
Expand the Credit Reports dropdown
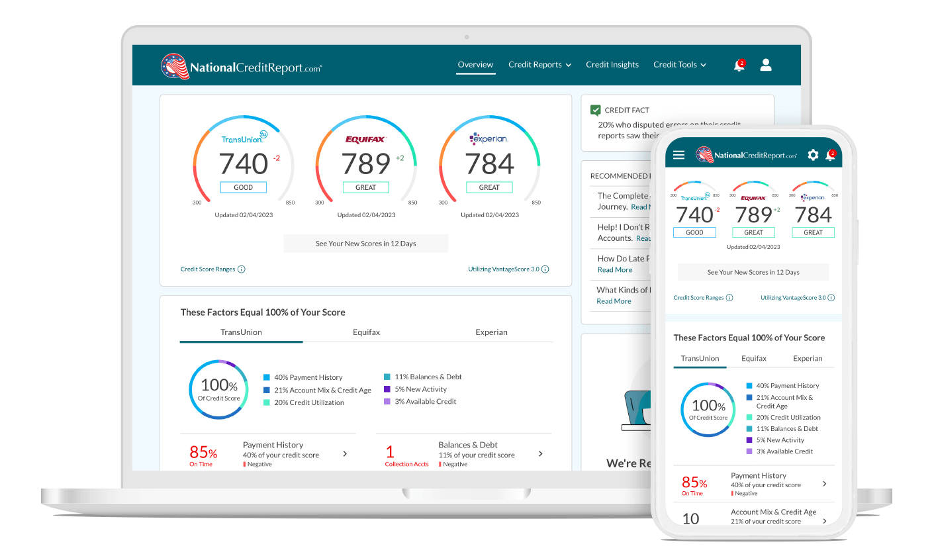(x=539, y=65)
